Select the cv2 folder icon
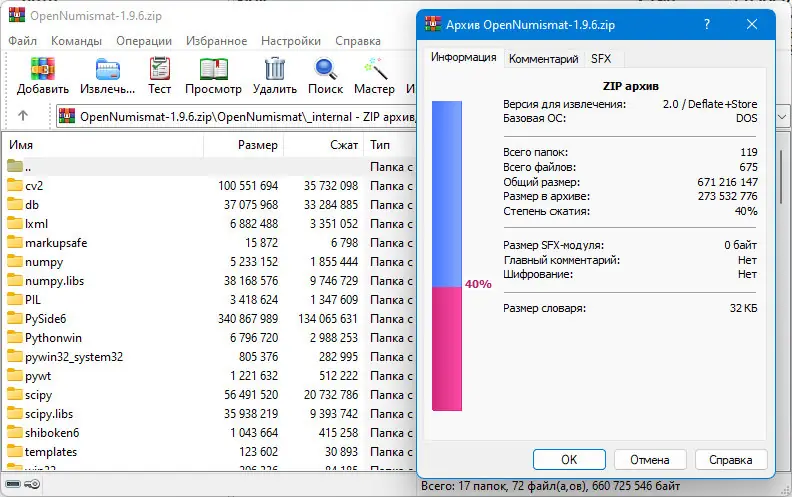The height and width of the screenshot is (497, 792). click(15, 185)
